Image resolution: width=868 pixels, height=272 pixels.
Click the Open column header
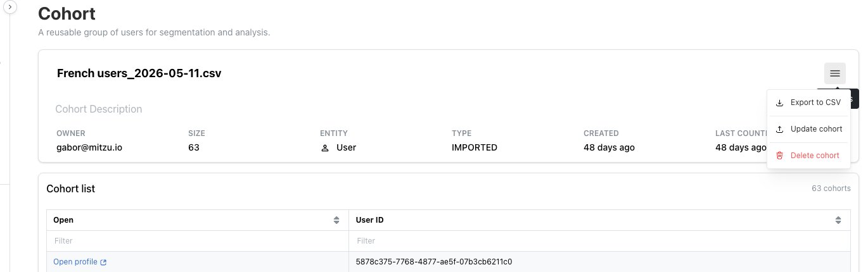pyautogui.click(x=63, y=220)
